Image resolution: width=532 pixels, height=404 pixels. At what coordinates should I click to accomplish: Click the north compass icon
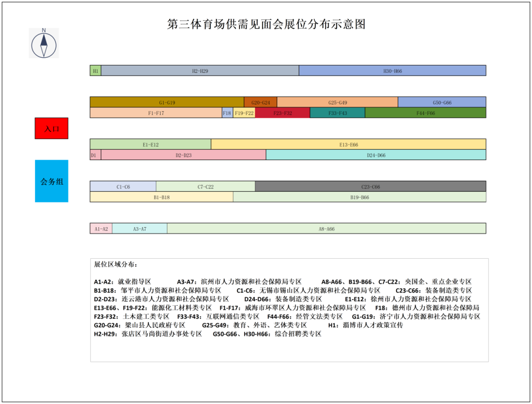tap(44, 43)
